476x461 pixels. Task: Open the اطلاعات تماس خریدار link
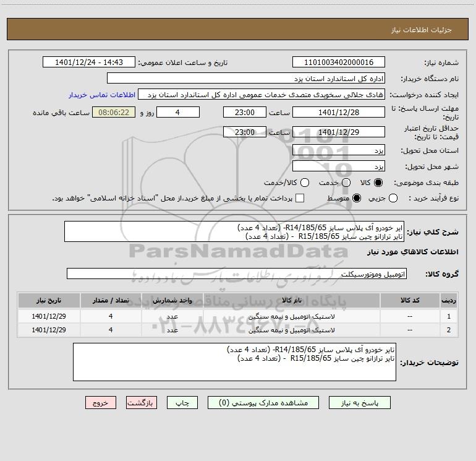(102, 95)
